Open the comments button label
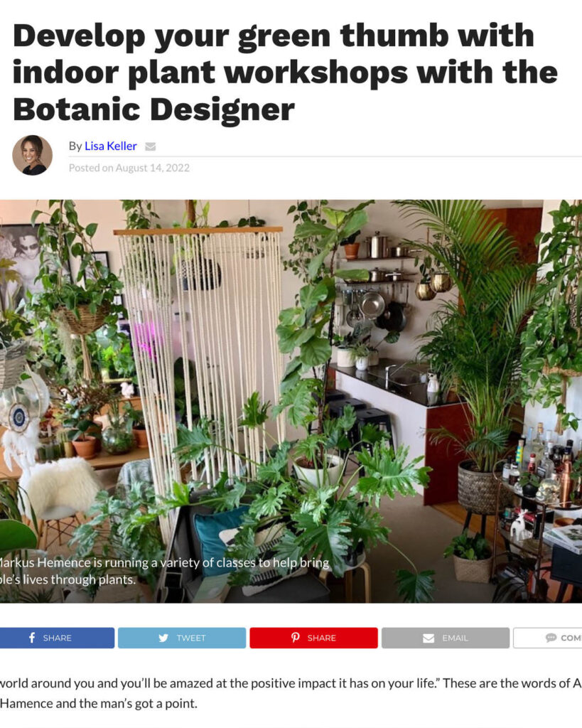 coord(571,638)
